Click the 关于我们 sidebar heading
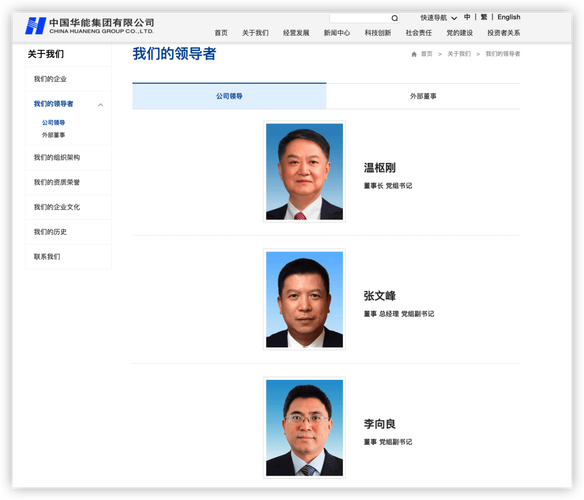The image size is (584, 500). tap(46, 54)
